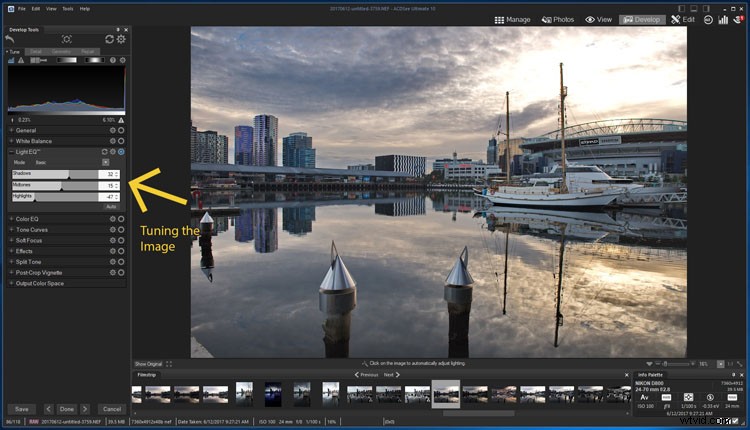
Task: Click the Midtones slider
Action: pyautogui.click(x=55, y=186)
